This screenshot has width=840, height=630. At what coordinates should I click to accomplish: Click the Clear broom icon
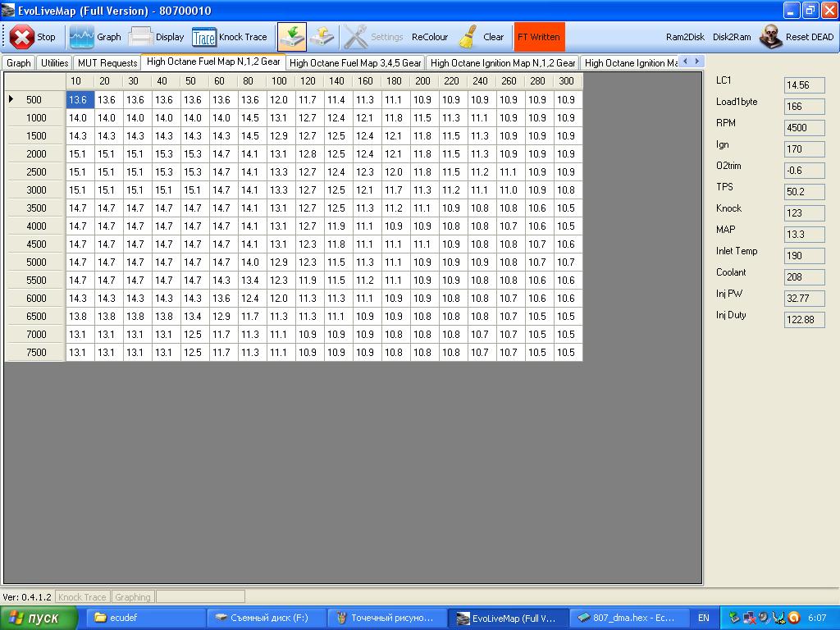tap(468, 37)
